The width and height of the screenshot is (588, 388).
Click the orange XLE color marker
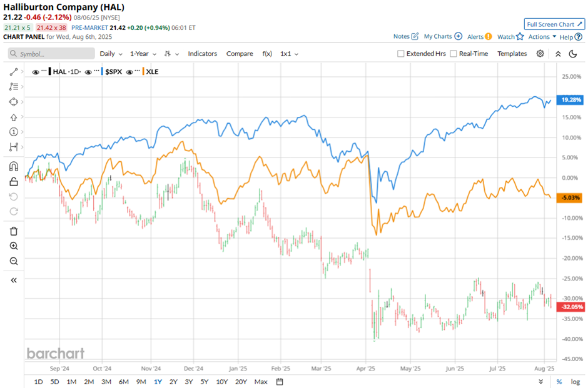(143, 71)
